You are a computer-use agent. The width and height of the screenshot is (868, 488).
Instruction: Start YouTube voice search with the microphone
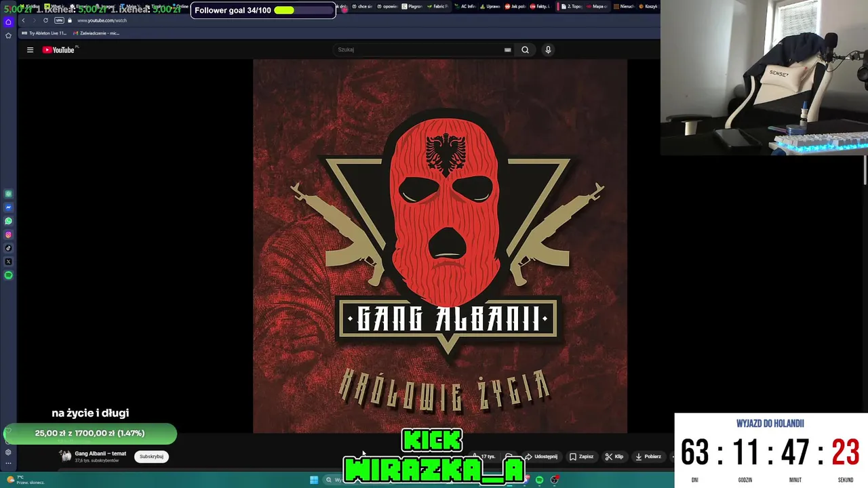[x=548, y=49]
